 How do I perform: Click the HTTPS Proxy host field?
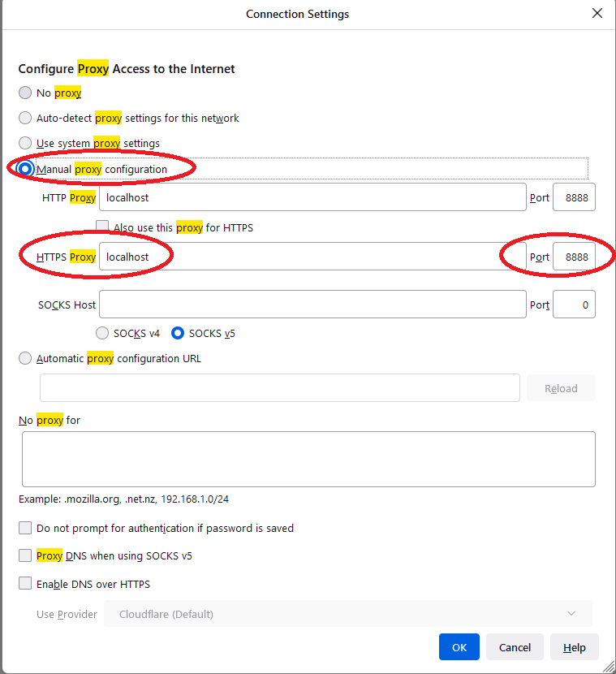[312, 257]
